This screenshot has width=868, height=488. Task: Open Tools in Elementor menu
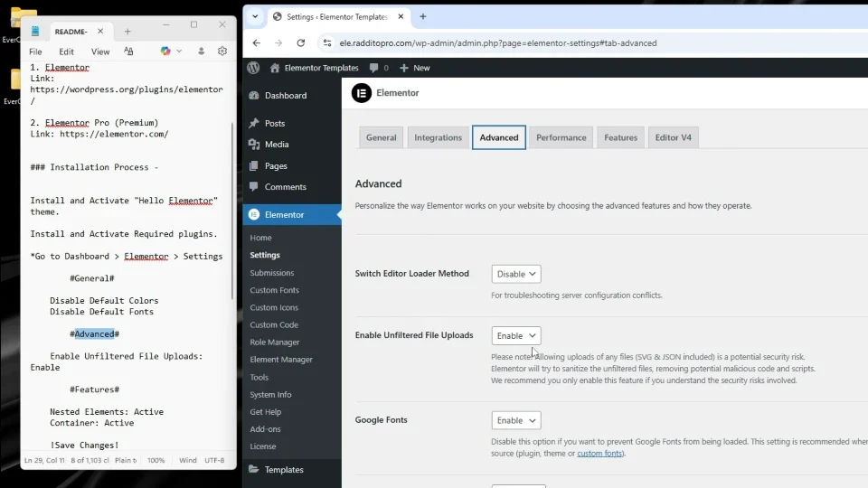point(259,378)
